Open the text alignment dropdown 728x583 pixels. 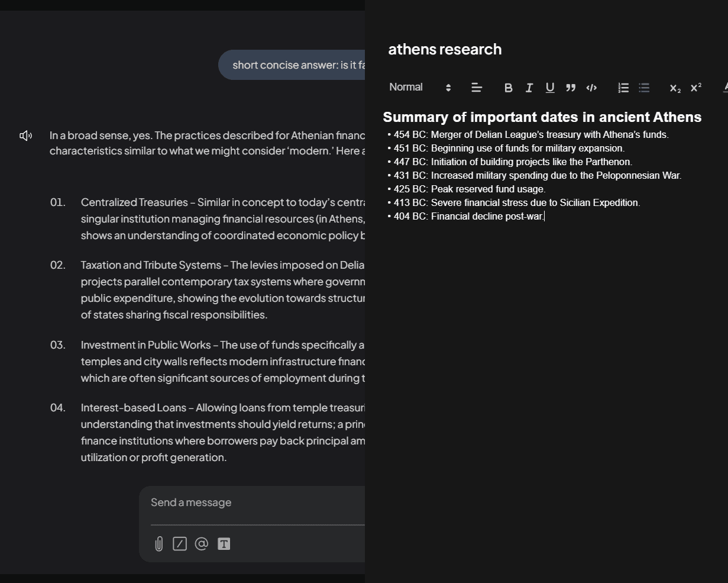tap(477, 88)
